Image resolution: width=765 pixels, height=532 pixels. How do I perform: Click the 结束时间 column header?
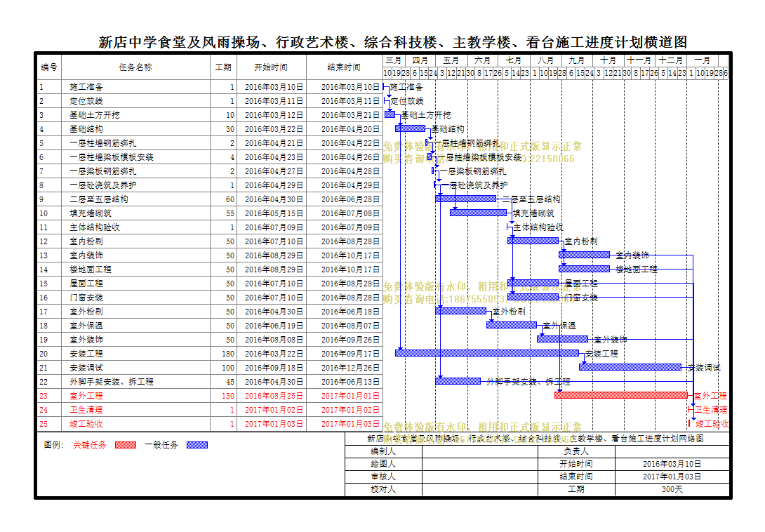coord(345,67)
